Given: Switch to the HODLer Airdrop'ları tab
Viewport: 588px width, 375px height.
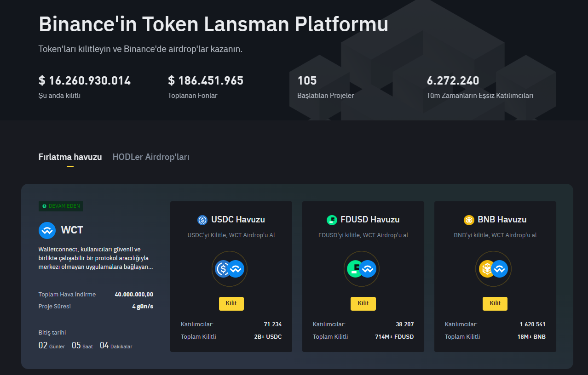Looking at the screenshot, I should coord(150,157).
